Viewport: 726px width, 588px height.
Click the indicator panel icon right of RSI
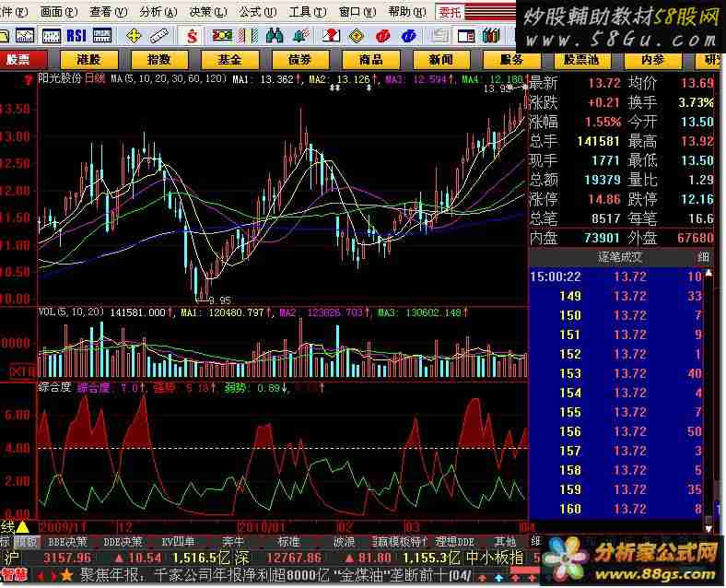[102, 36]
